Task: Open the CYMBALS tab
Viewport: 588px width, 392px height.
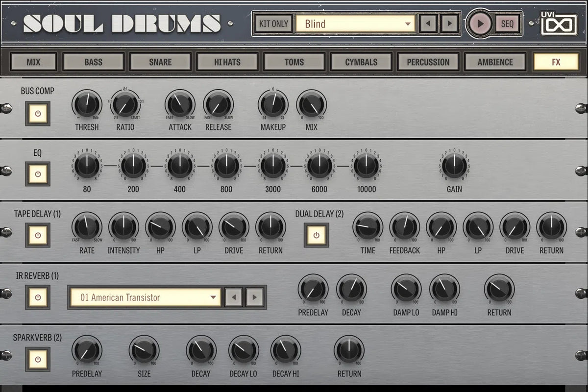Action: point(361,62)
